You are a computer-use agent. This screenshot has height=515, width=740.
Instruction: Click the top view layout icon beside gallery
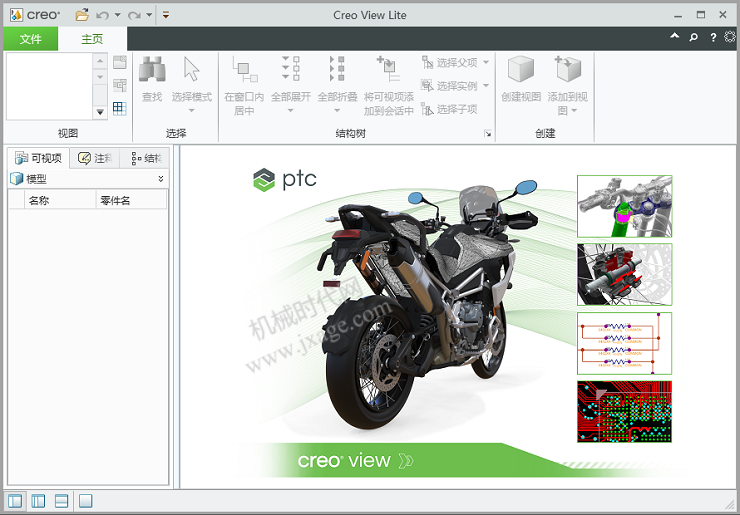(120, 62)
